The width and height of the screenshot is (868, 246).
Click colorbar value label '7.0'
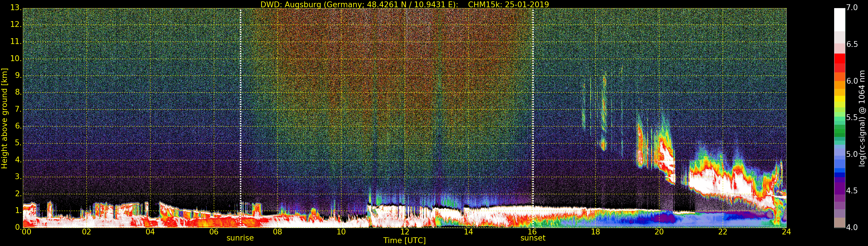coord(852,8)
